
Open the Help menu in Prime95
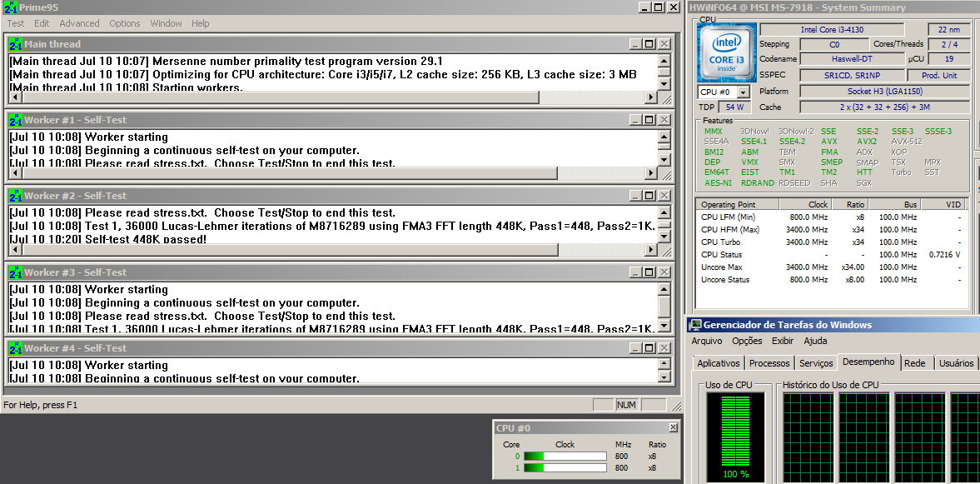click(201, 23)
